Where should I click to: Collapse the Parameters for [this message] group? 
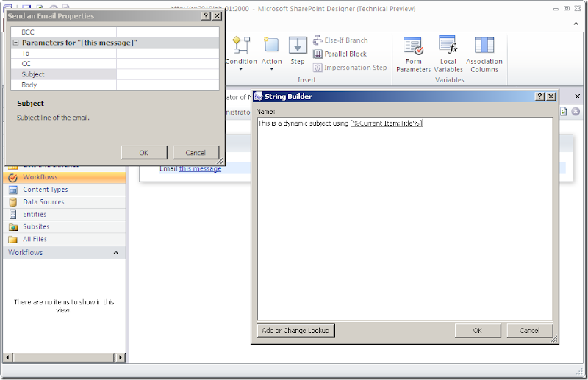point(15,43)
